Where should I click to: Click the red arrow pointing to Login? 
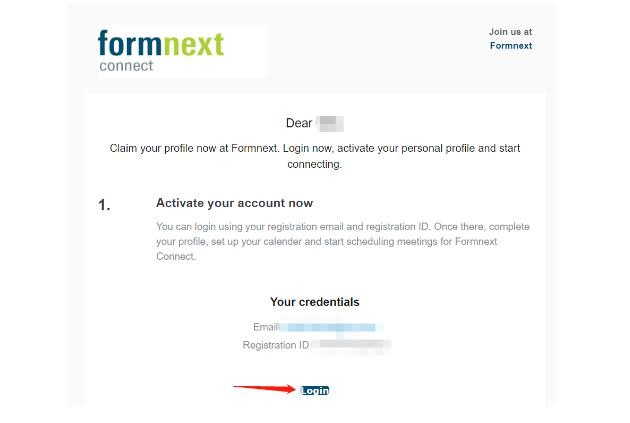pos(264,388)
